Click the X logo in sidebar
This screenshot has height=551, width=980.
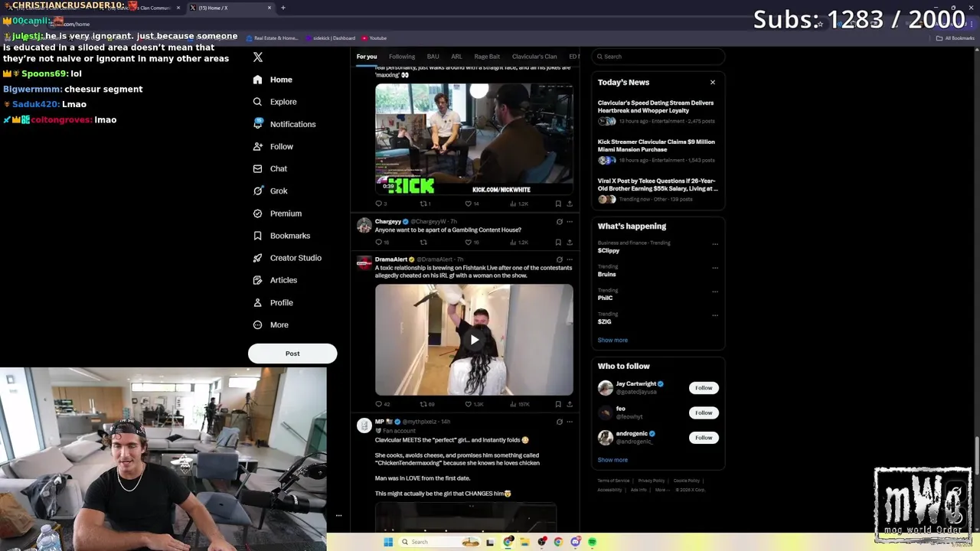tap(258, 57)
